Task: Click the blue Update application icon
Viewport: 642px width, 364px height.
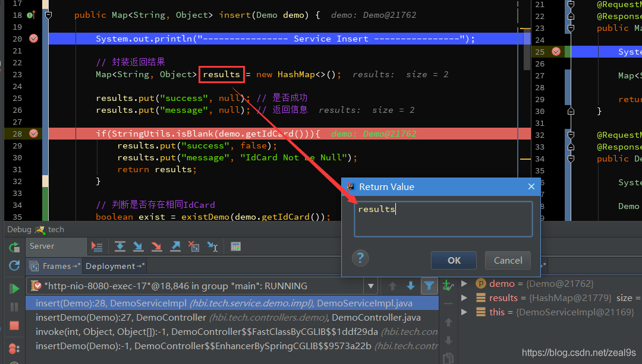Action: pyautogui.click(x=14, y=266)
